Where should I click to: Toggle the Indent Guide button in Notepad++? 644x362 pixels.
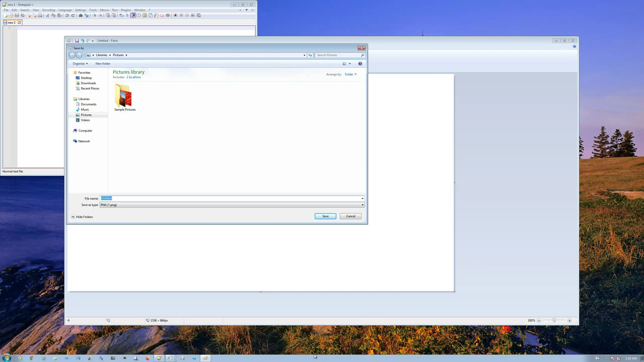(x=133, y=15)
